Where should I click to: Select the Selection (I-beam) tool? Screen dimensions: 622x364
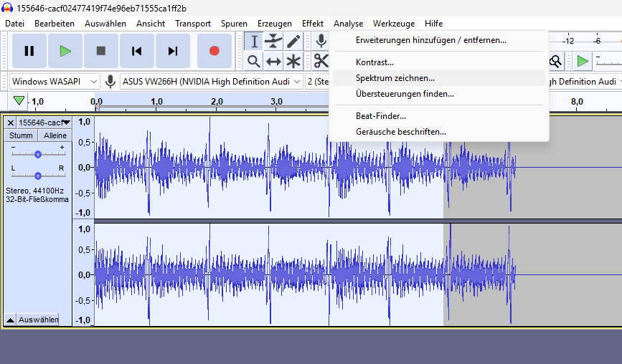[254, 41]
